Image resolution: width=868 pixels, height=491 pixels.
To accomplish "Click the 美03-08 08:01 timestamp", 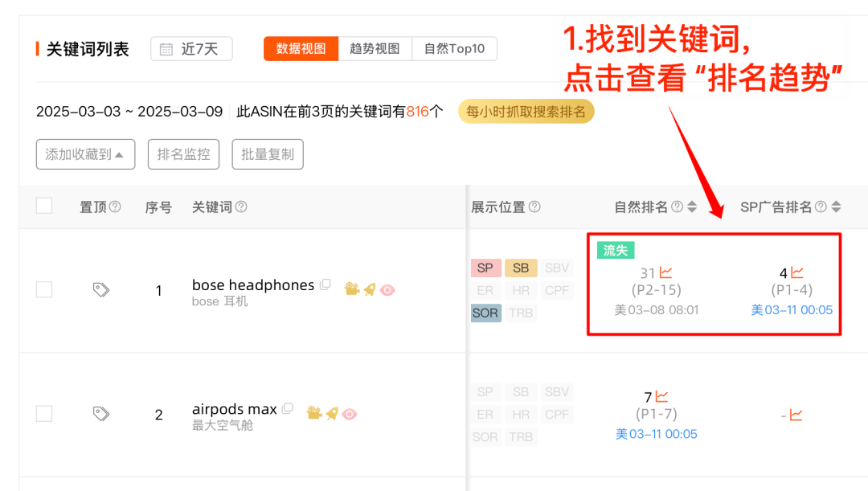I will (x=657, y=310).
